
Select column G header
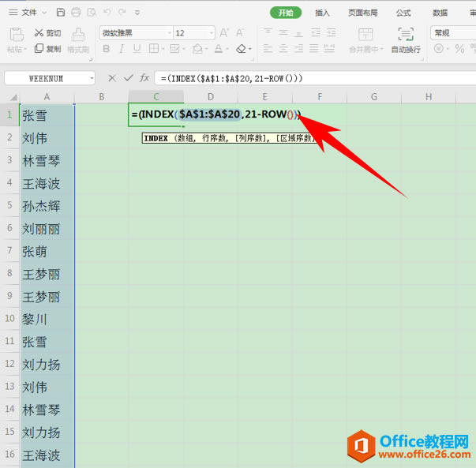coord(374,97)
